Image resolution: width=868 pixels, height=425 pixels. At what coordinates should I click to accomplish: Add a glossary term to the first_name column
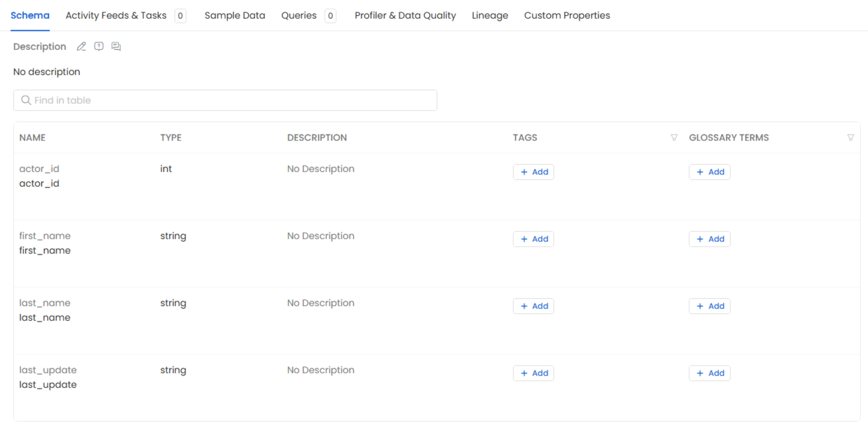tap(709, 239)
